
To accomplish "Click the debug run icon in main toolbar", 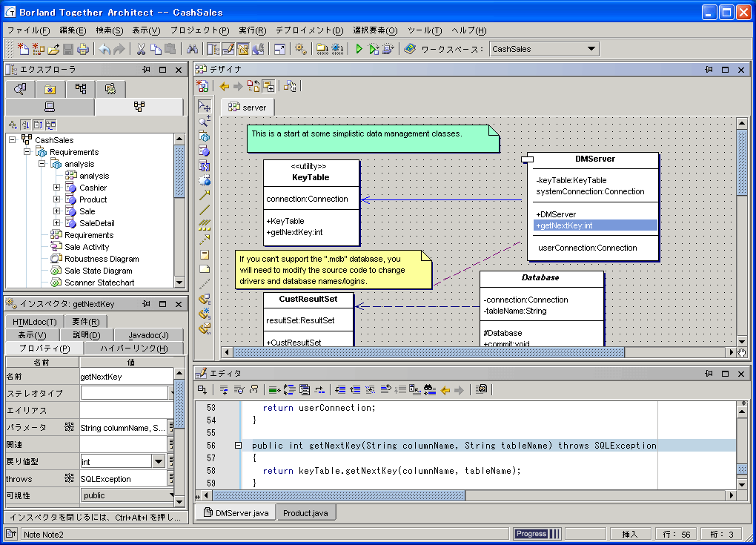I will tap(374, 49).
